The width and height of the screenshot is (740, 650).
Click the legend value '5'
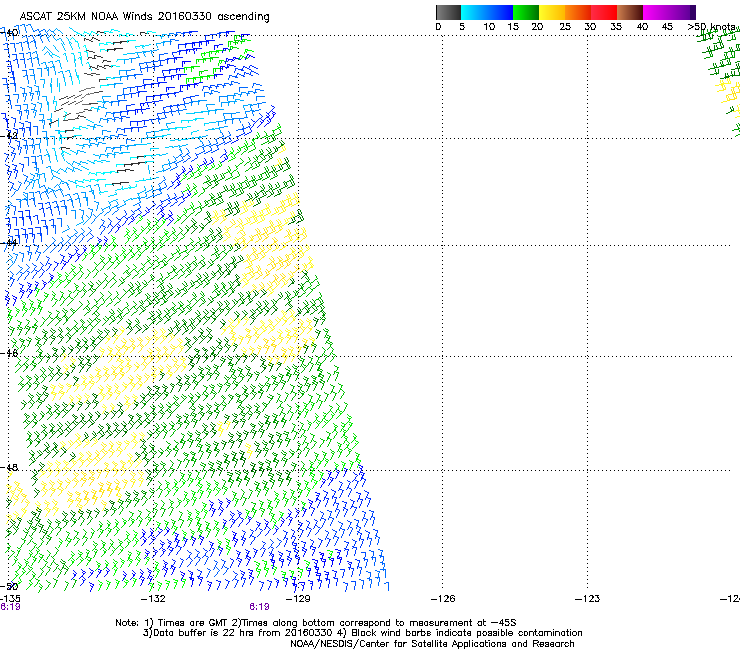click(x=462, y=27)
